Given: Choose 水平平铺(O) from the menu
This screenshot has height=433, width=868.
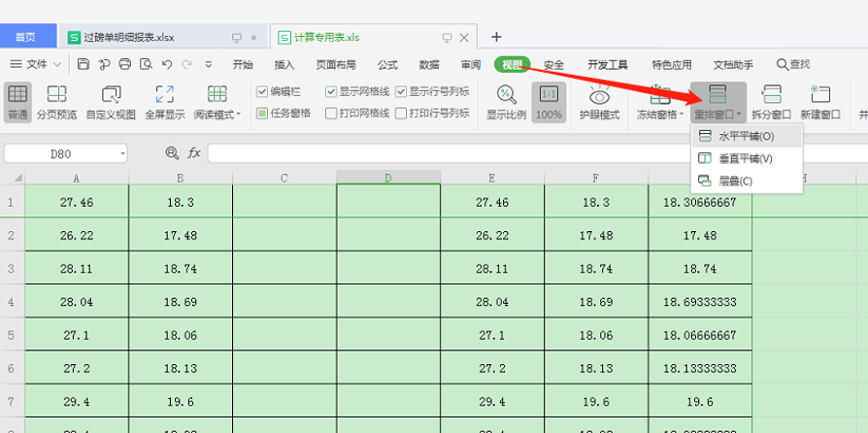Looking at the screenshot, I should point(747,136).
